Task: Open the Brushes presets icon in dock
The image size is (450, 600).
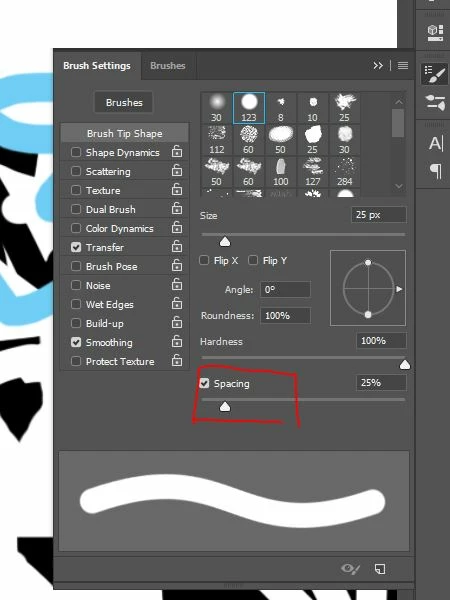Action: [x=435, y=103]
